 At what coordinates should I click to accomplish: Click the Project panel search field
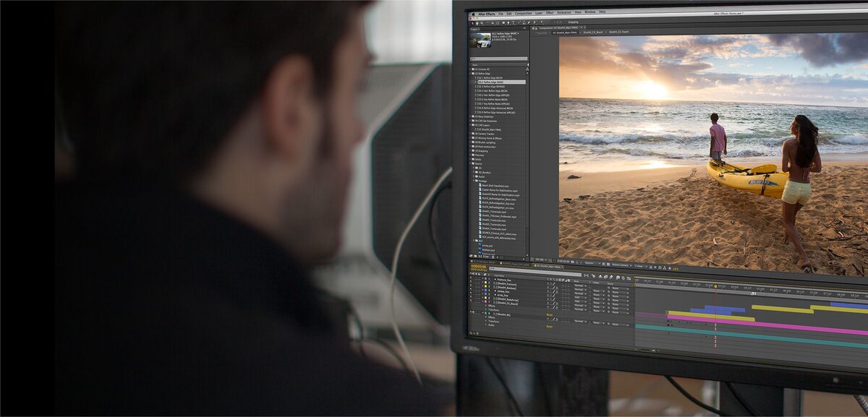[498, 59]
